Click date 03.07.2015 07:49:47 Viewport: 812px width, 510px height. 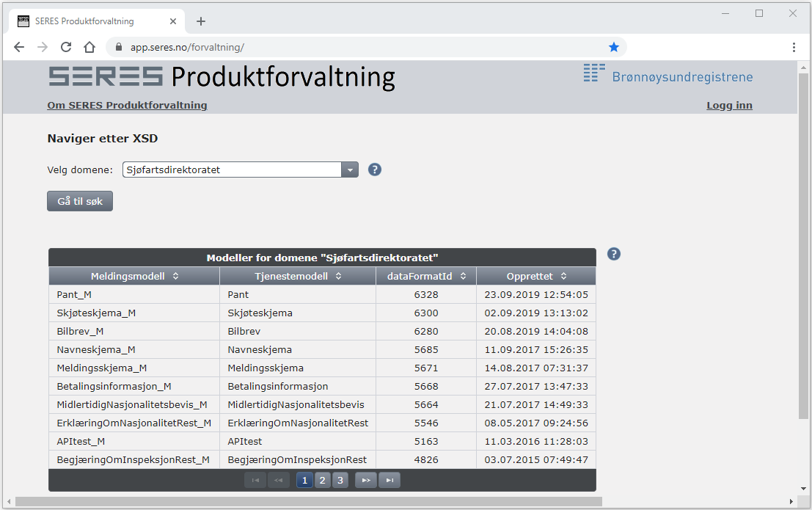536,459
